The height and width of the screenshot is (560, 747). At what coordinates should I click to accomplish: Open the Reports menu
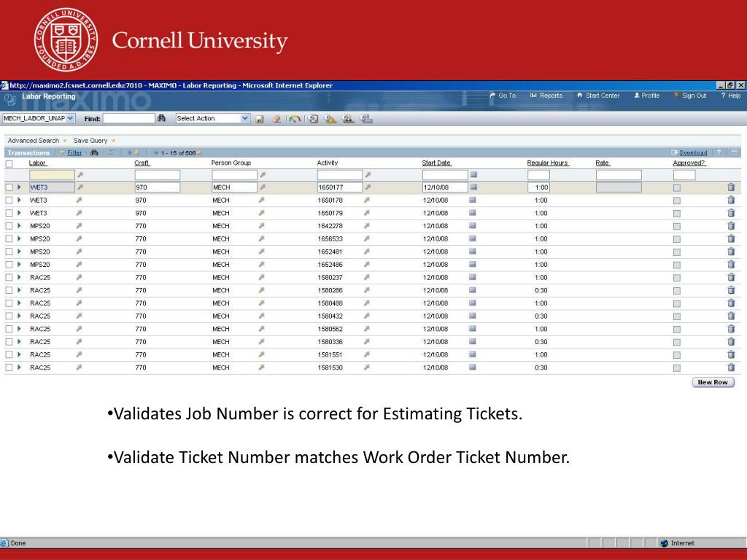pos(546,96)
